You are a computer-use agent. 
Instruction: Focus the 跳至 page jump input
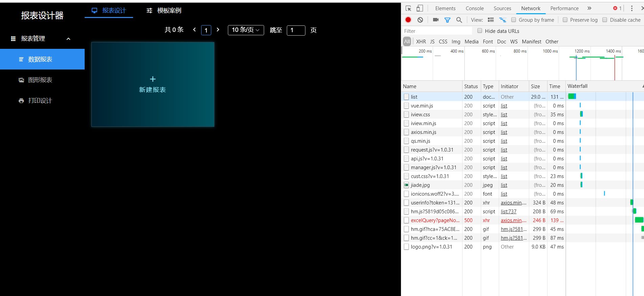[x=296, y=30]
